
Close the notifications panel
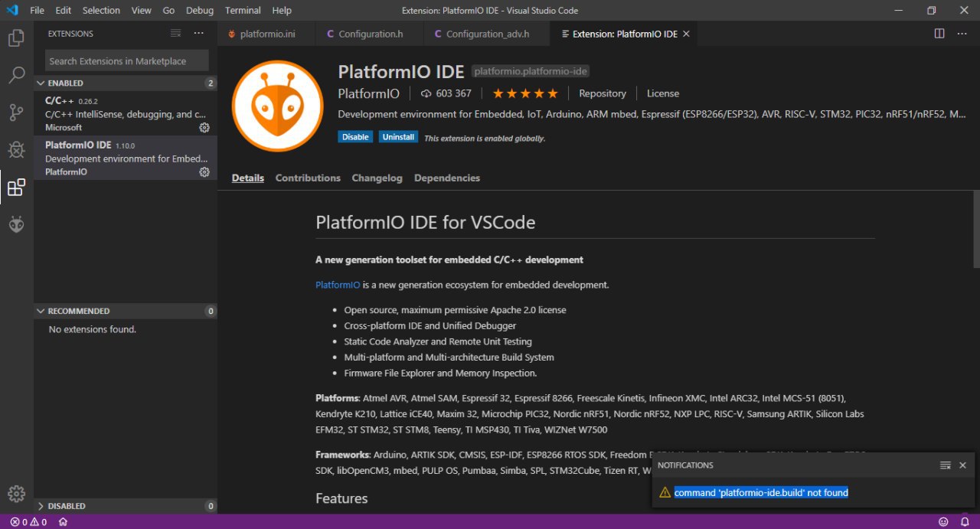click(x=963, y=465)
